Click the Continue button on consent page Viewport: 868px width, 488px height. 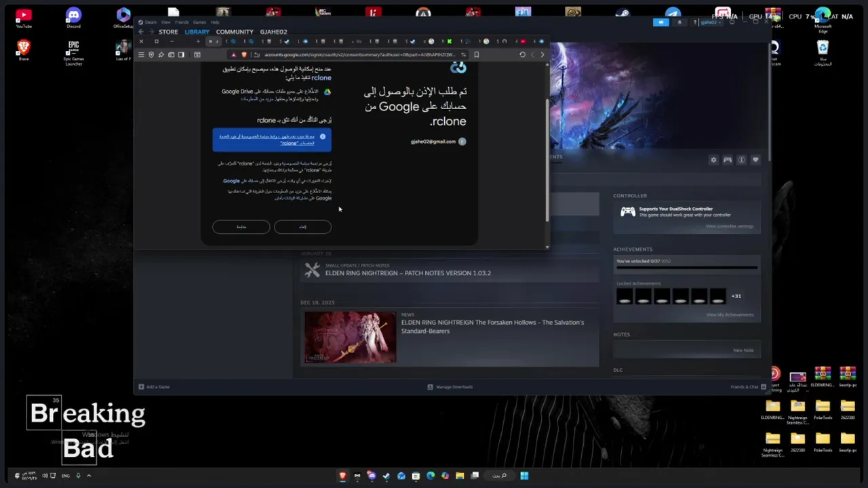pyautogui.click(x=241, y=226)
